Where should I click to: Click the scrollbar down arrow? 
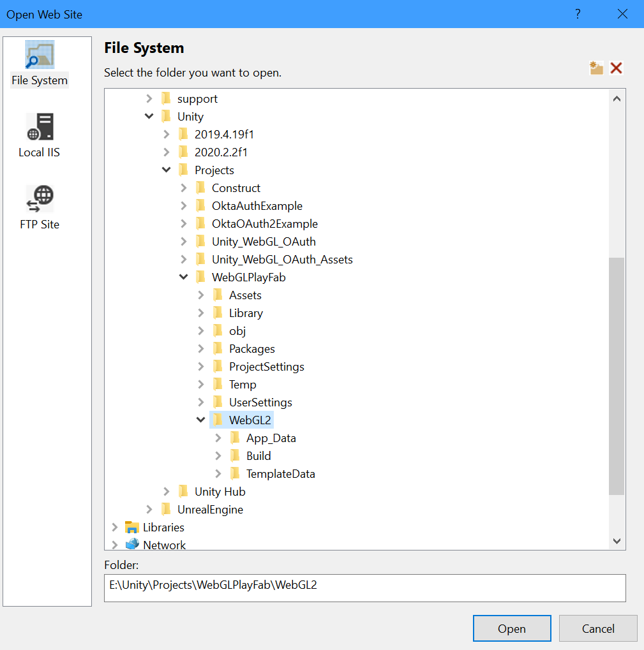tap(617, 541)
